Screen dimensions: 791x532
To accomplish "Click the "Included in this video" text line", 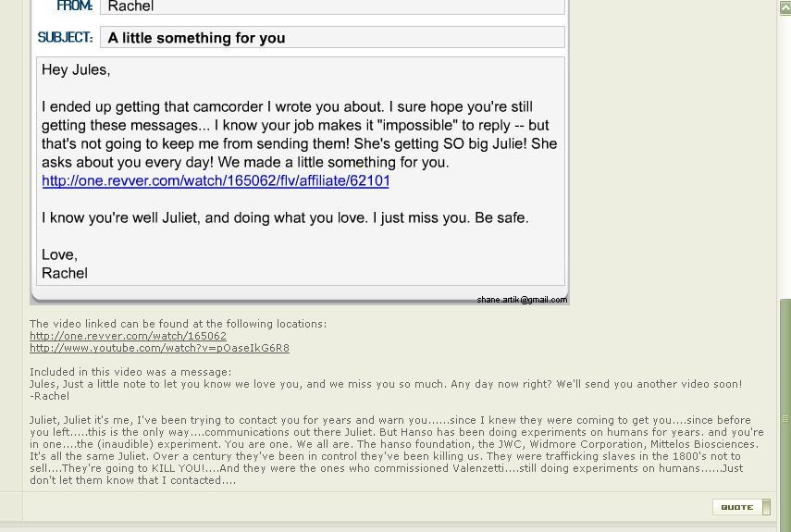I will (130, 372).
